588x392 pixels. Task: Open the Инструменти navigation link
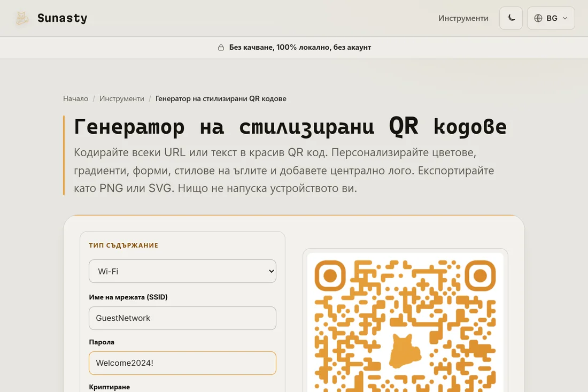click(463, 18)
